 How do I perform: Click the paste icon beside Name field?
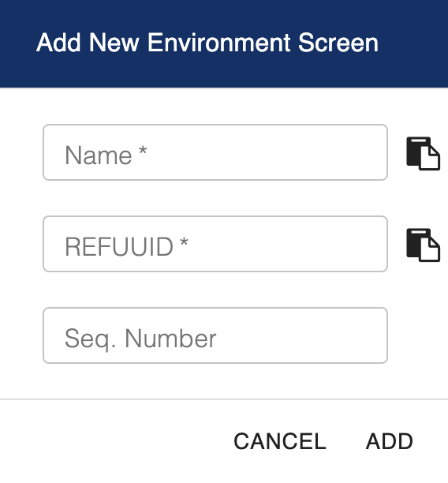[x=423, y=153]
